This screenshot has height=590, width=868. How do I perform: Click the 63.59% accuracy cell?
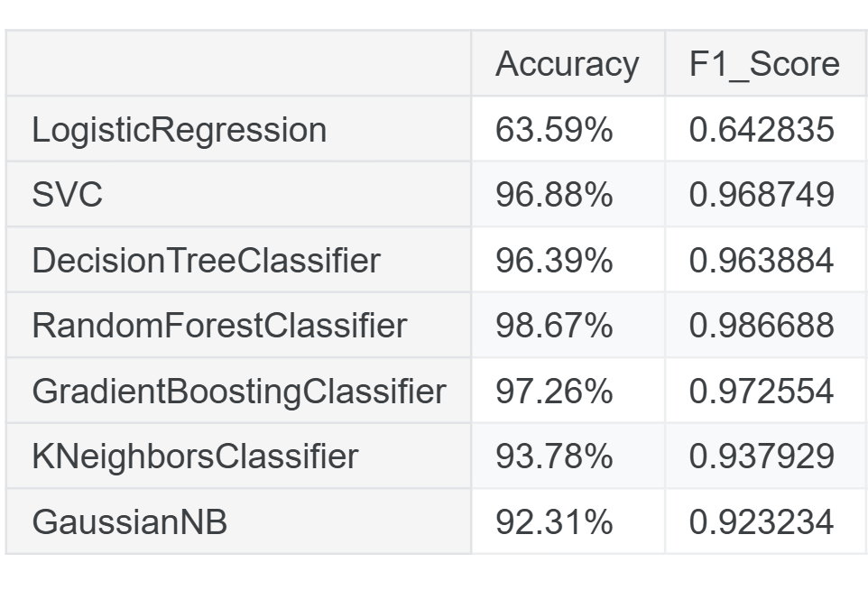tap(568, 129)
